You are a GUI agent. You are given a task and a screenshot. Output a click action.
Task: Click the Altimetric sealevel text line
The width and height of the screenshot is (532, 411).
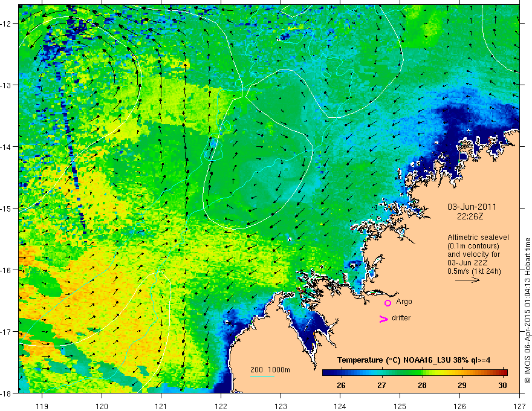(478, 238)
